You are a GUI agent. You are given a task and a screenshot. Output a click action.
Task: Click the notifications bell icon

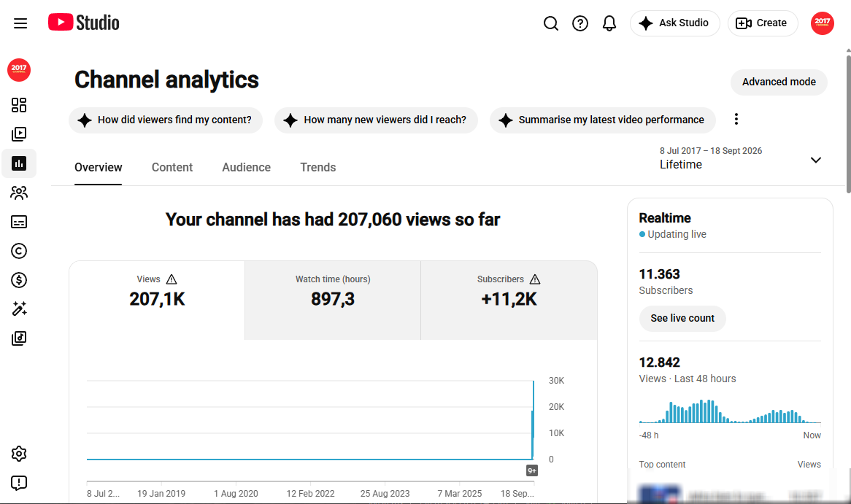coord(609,23)
